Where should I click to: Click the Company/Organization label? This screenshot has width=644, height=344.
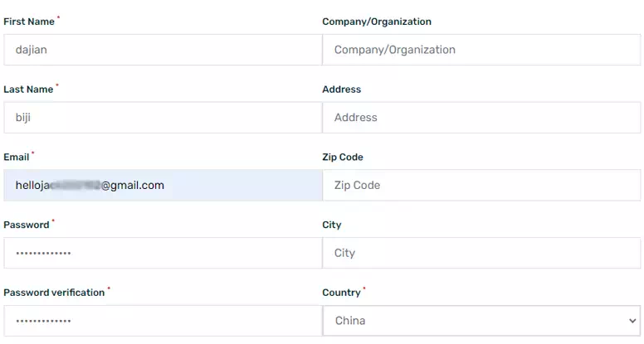[x=376, y=22]
